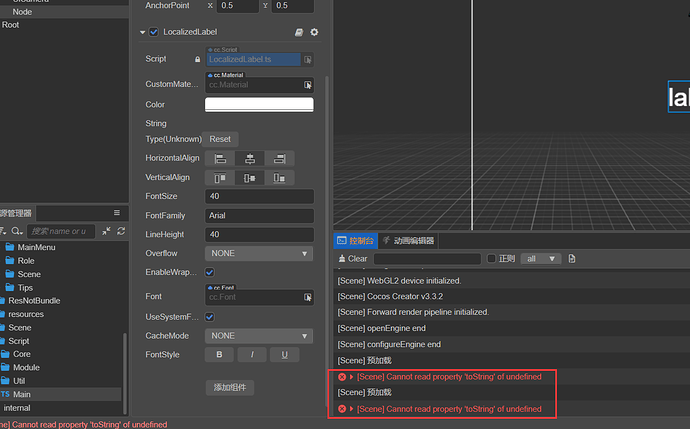This screenshot has width=690, height=429.
Task: Click the LineHeight input field
Action: [x=259, y=235]
